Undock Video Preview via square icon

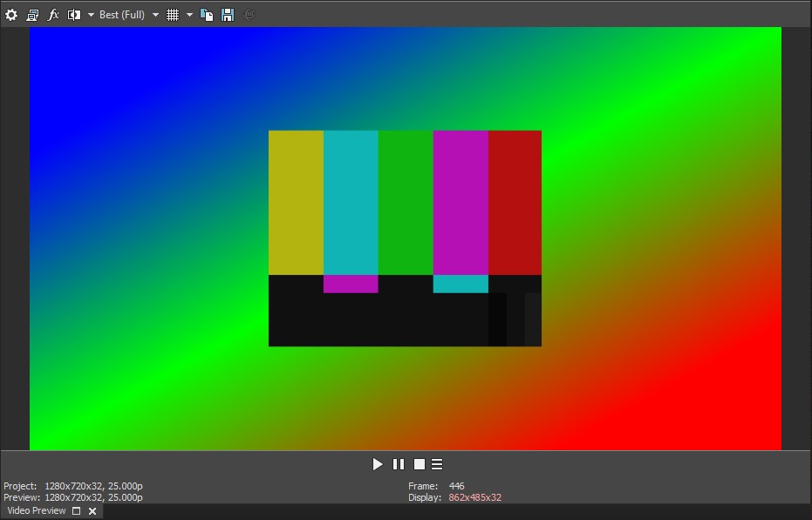(x=77, y=511)
